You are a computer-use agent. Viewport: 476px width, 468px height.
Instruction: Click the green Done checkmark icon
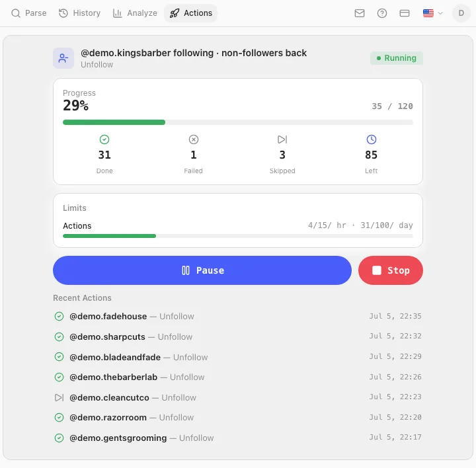coord(104,139)
